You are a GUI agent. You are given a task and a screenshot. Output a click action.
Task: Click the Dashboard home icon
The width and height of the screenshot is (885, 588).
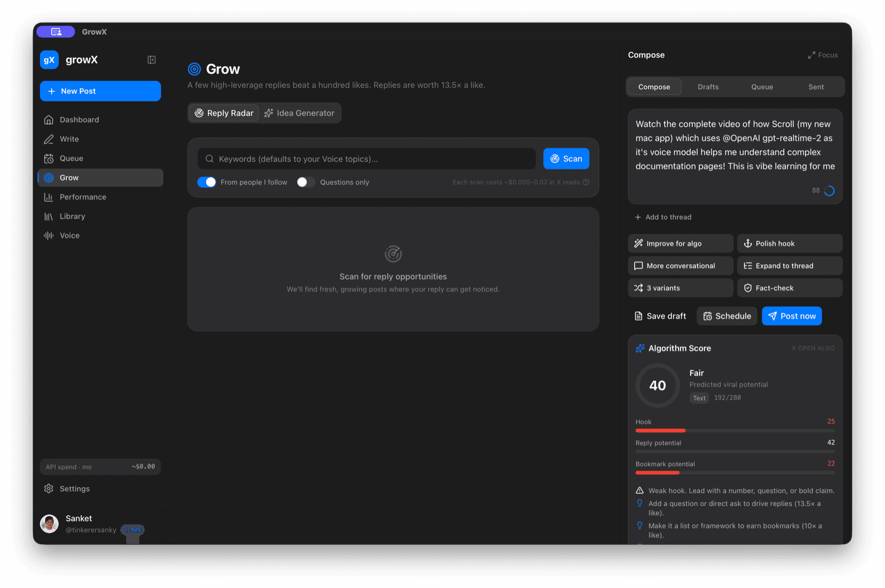[x=49, y=119]
